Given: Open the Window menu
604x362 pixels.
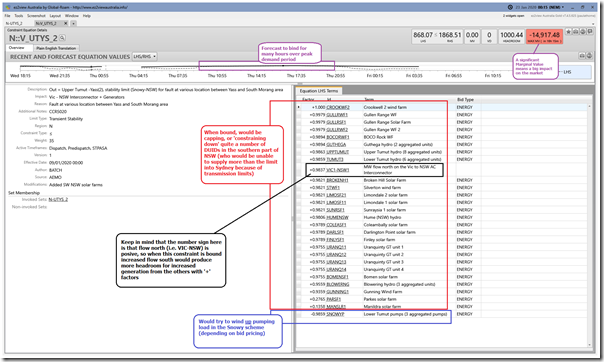Looking at the screenshot, I should 72,16.
